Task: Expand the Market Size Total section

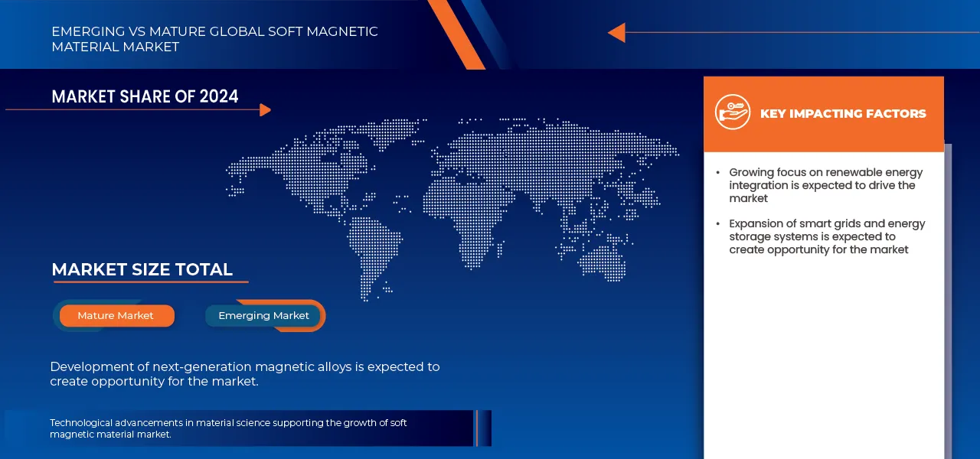Action: [142, 269]
